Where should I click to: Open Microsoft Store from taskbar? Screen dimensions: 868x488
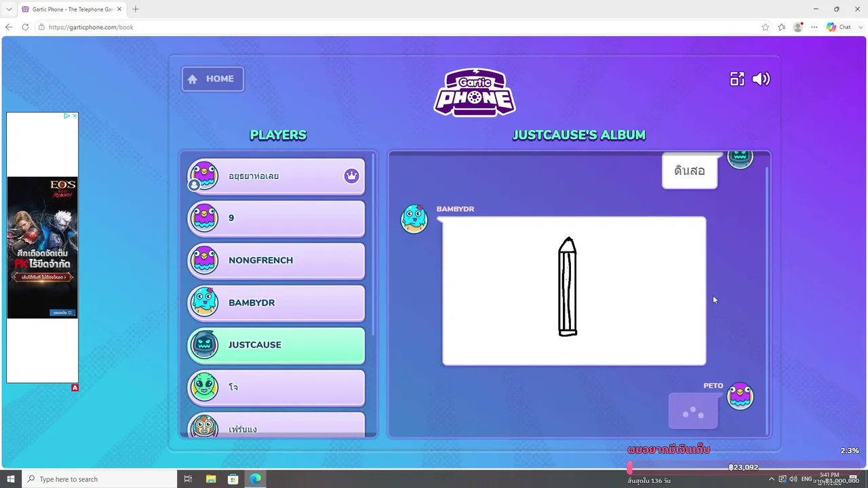[x=233, y=479]
